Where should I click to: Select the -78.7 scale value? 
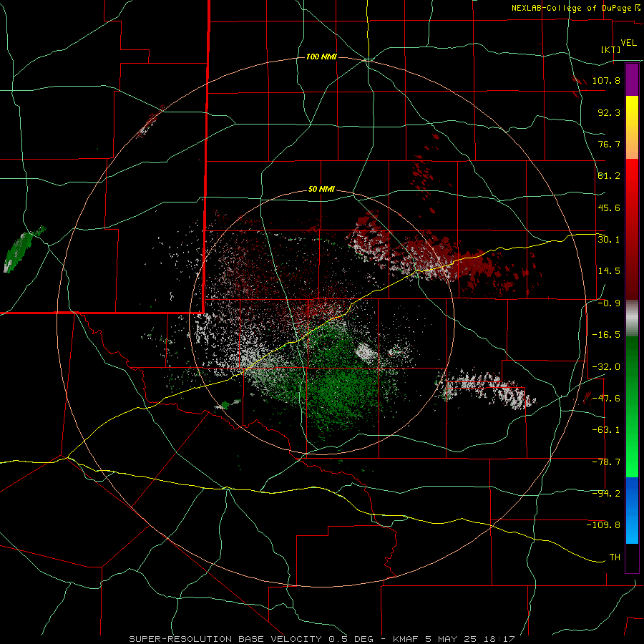[606, 462]
